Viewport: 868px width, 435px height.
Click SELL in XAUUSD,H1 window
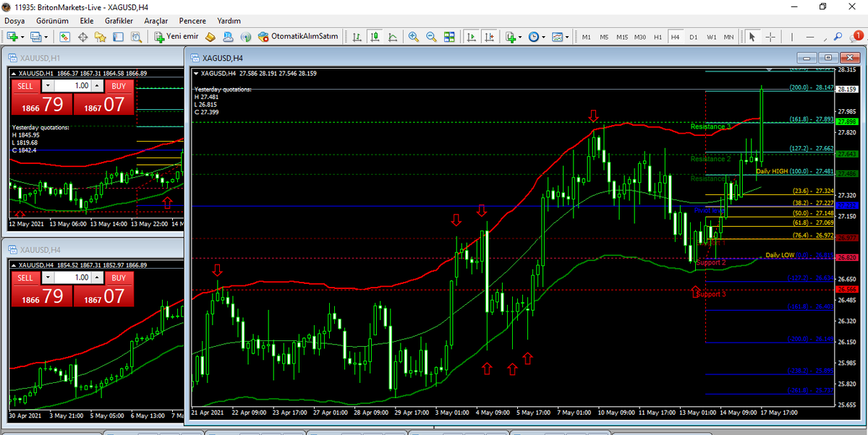tap(25, 86)
